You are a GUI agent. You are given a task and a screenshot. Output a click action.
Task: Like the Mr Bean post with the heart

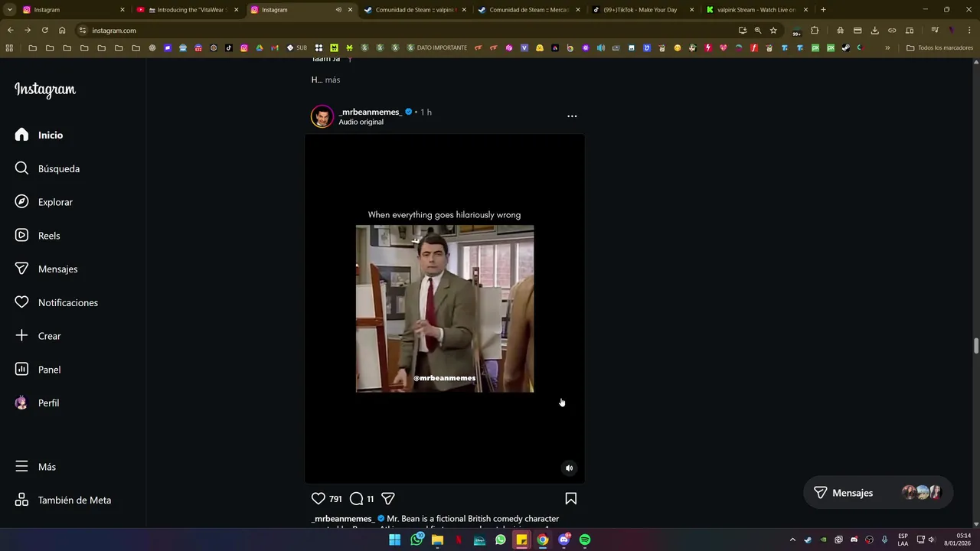(318, 498)
